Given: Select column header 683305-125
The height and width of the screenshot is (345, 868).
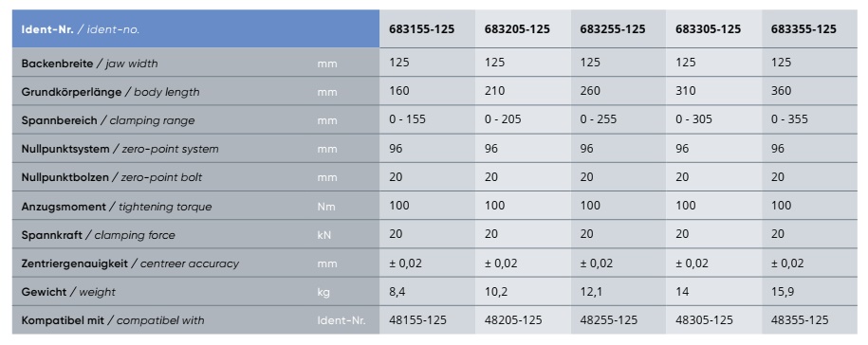Looking at the screenshot, I should click(x=708, y=29).
